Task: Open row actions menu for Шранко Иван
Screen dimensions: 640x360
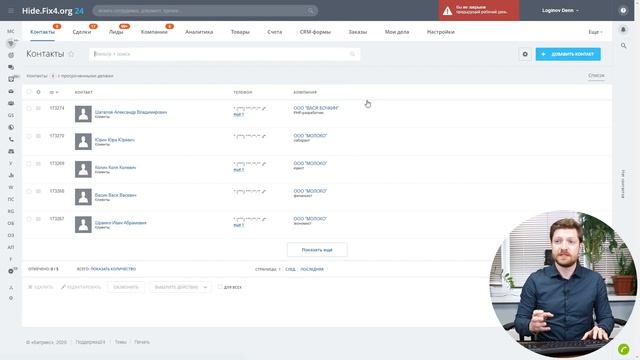Action: [38, 219]
